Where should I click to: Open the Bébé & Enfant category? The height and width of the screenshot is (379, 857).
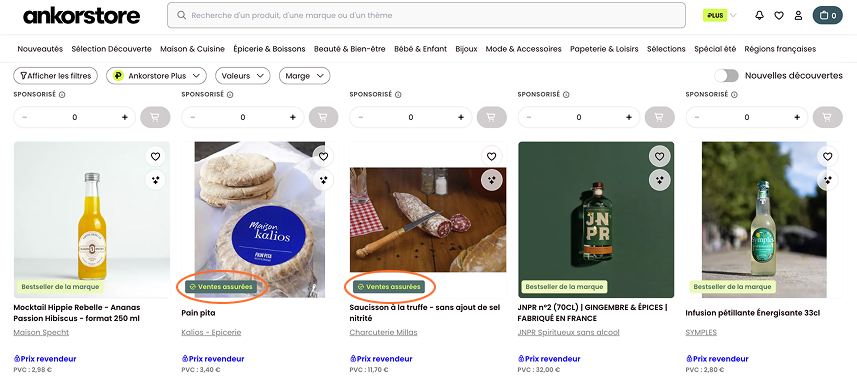421,49
